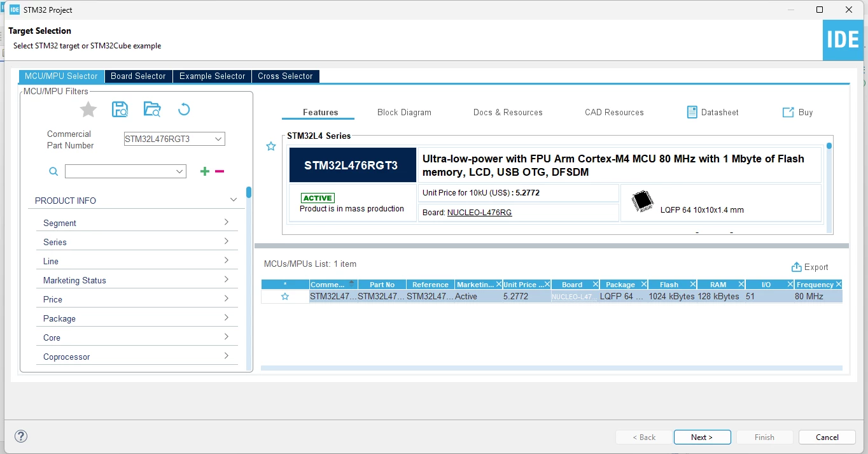Open the search box dropdown arrow

[x=179, y=171]
